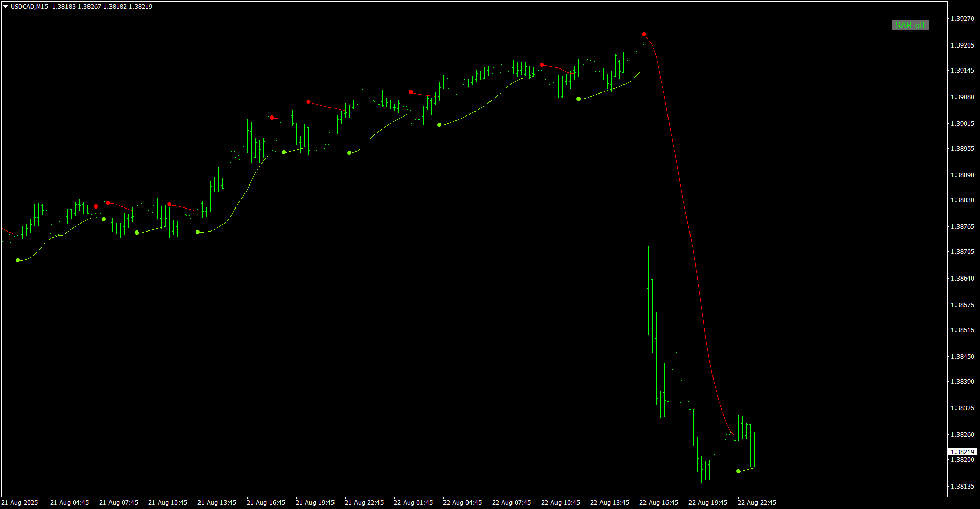The height and width of the screenshot is (509, 980).
Task: Toggle the SAR-off indicator button
Action: (x=910, y=25)
